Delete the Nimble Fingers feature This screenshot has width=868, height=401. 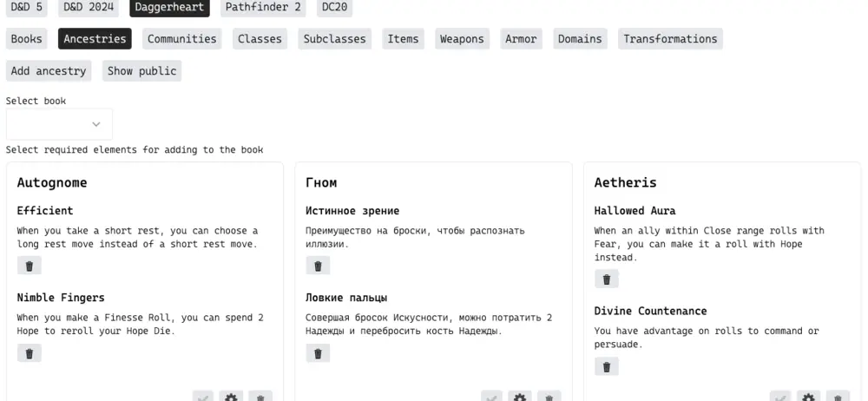click(x=29, y=353)
